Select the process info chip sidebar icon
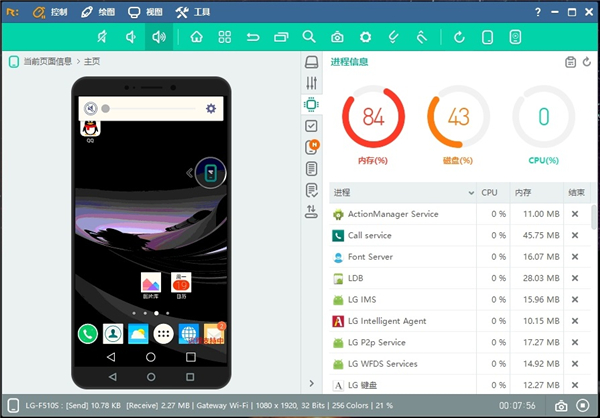600x418 pixels. (x=311, y=104)
